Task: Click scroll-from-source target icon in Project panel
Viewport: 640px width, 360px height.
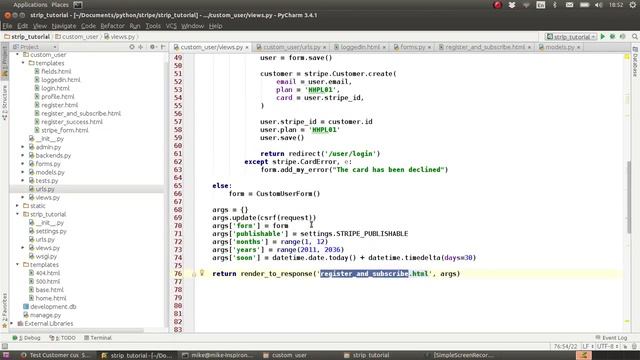Action: (132, 47)
